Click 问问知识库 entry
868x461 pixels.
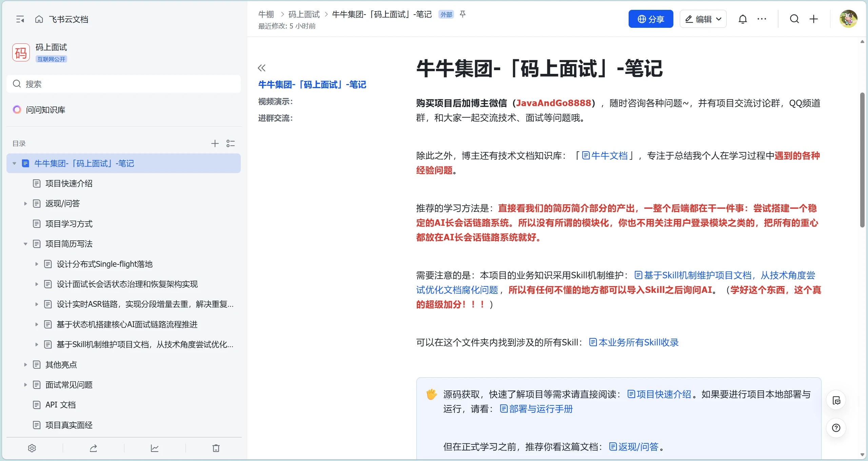tap(45, 110)
